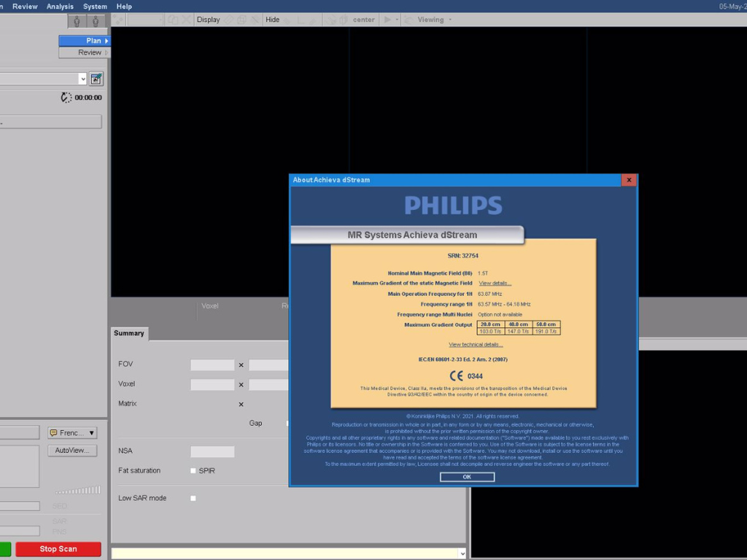Click the second patient figure icon in the left panel header
Viewport: 747px width, 560px height.
click(x=96, y=21)
